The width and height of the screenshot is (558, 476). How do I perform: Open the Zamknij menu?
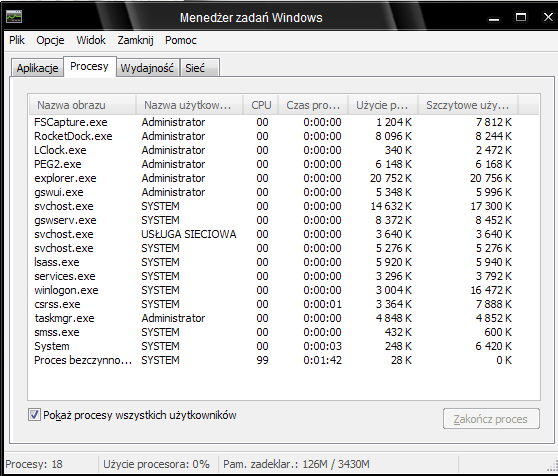click(x=135, y=40)
